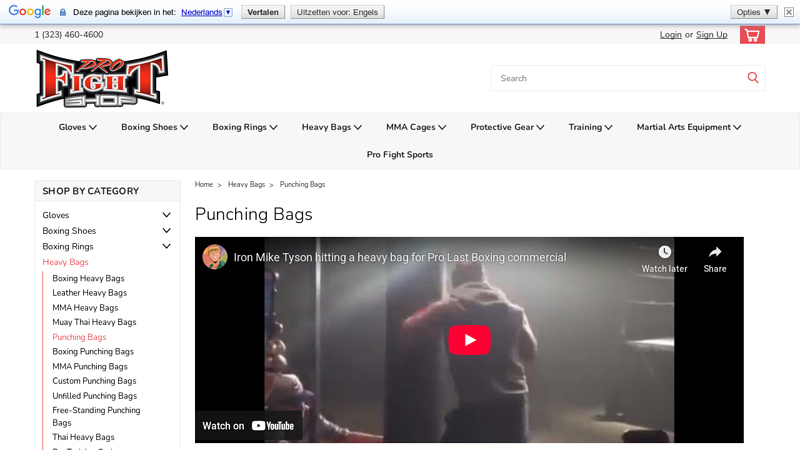Click Uitzetten voor: Engels button
The image size is (800, 450).
tap(337, 12)
